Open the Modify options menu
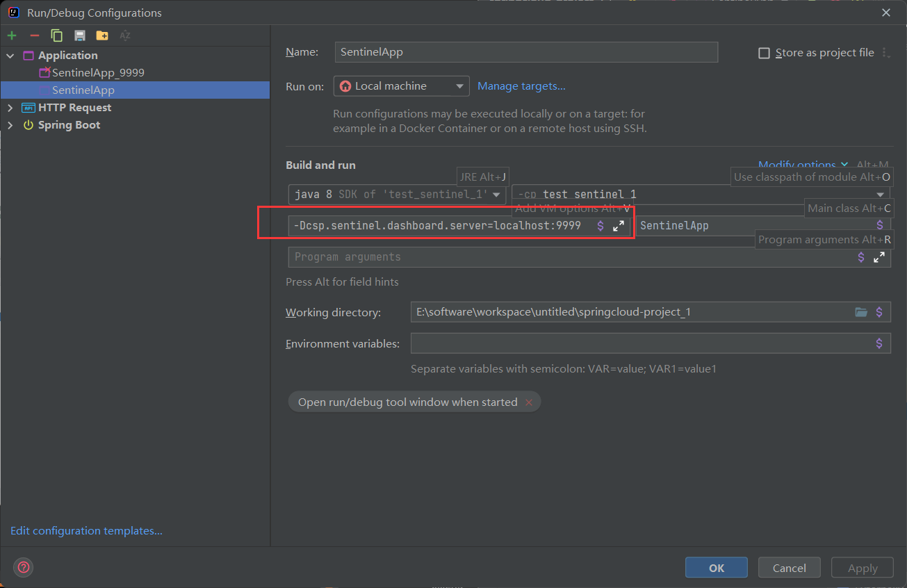 pyautogui.click(x=802, y=165)
